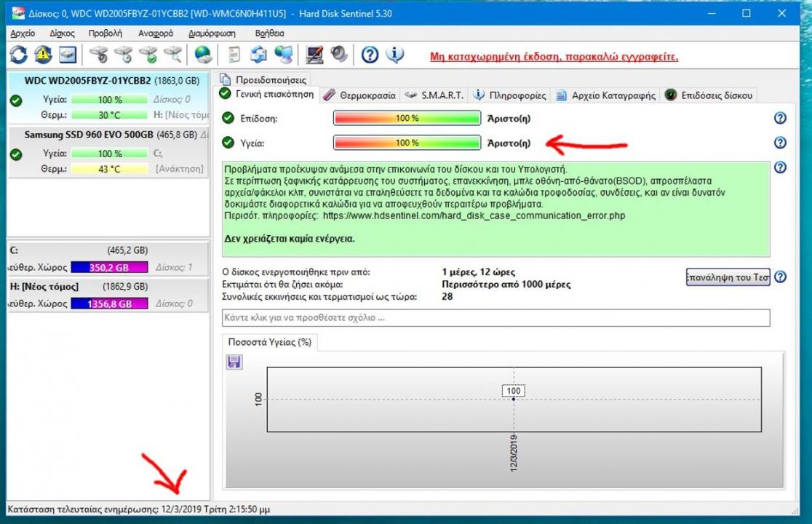Click the blue arrows envelope send icon
812x524 pixels.
258,55
